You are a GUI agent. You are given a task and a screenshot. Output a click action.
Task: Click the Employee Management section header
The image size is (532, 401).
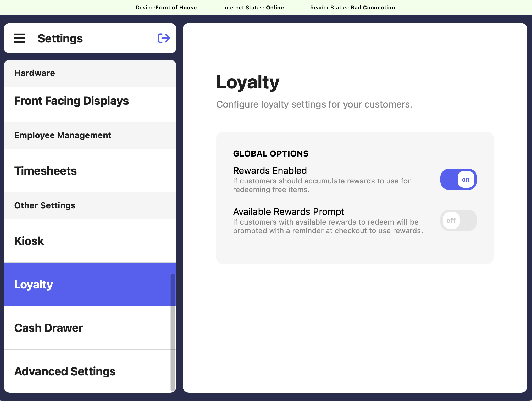63,135
